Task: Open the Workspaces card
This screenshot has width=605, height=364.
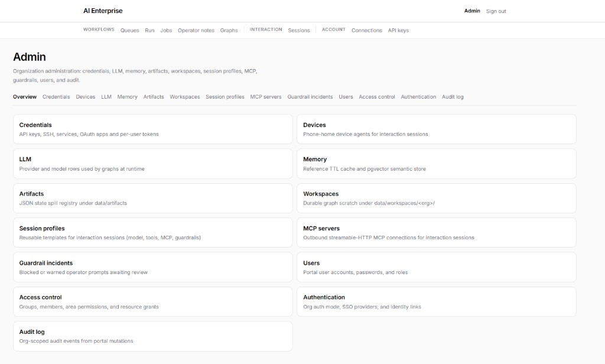Action: [x=437, y=198]
